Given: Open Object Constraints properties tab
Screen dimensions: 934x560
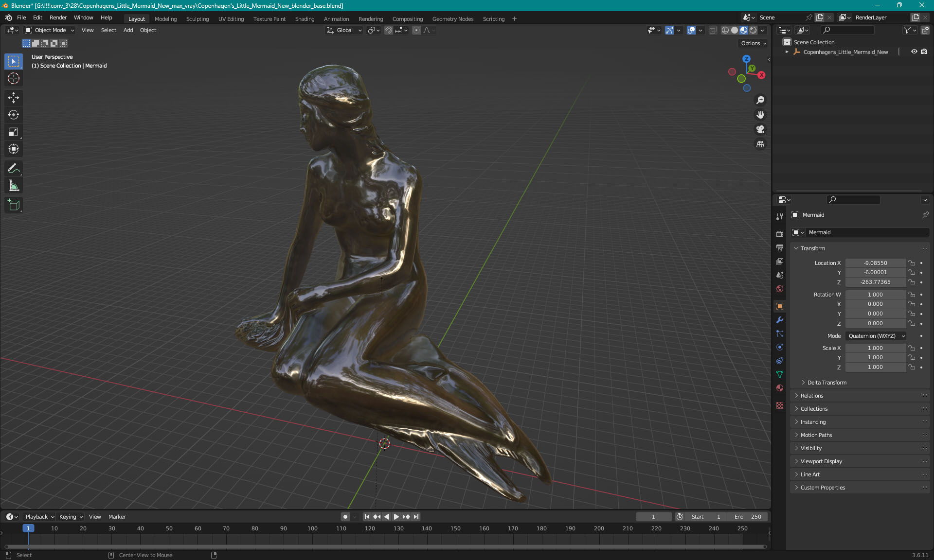Looking at the screenshot, I should (x=780, y=361).
